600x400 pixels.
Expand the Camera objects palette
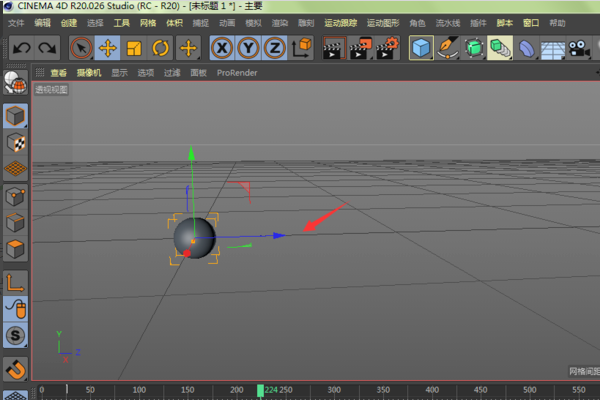coord(579,47)
